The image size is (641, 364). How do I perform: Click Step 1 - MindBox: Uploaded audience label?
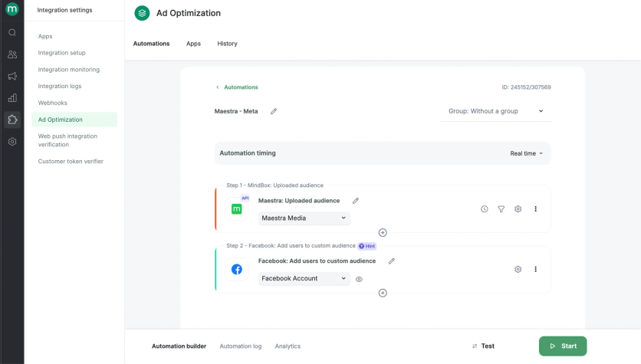click(x=274, y=185)
